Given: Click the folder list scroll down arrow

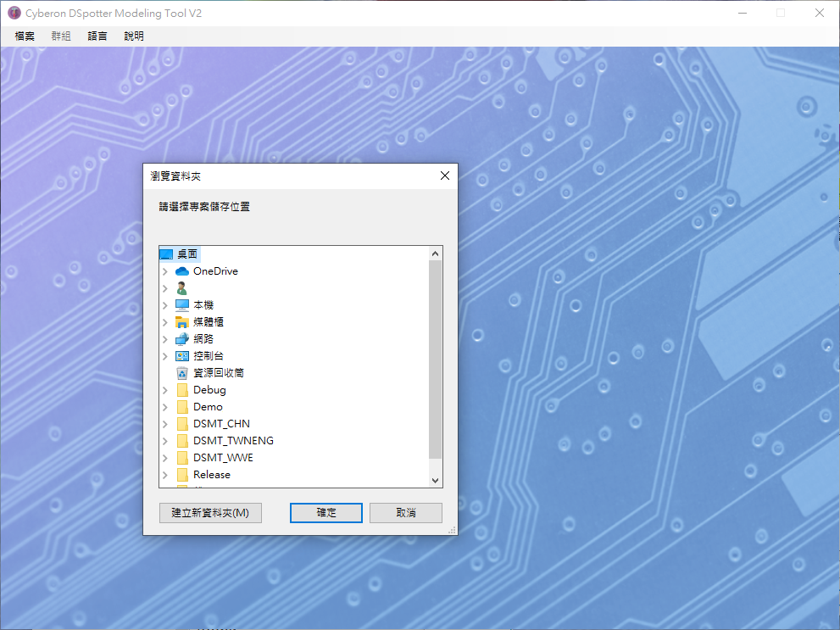Looking at the screenshot, I should point(436,481).
